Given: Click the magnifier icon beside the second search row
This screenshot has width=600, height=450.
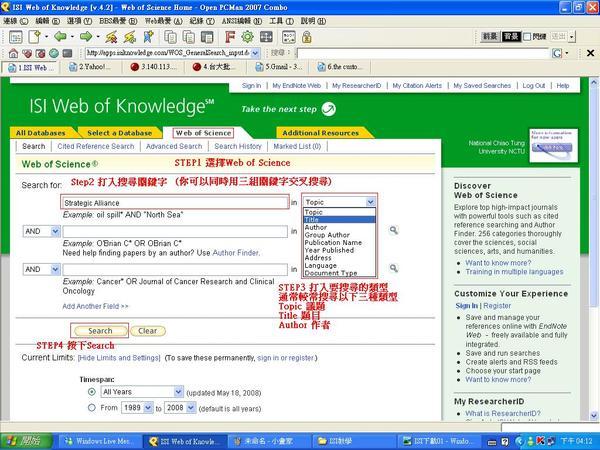Looking at the screenshot, I should coord(393,230).
